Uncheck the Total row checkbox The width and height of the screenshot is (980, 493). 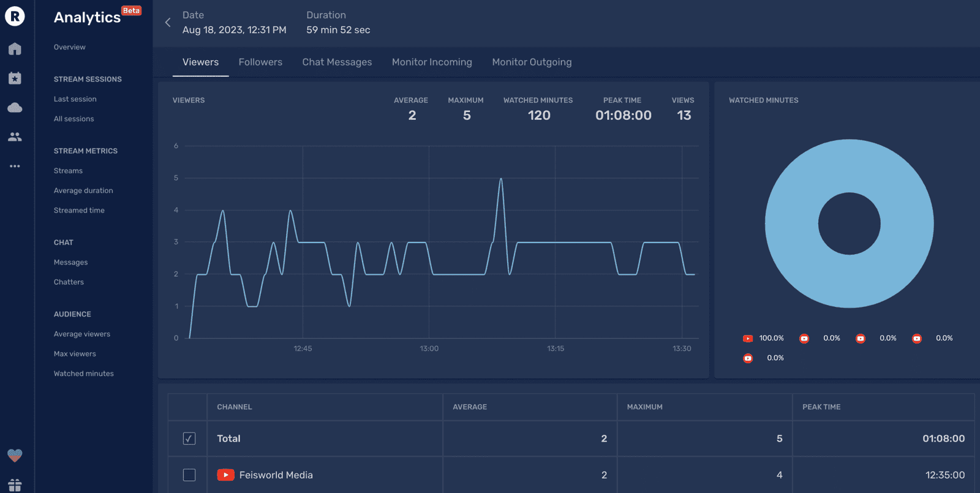pyautogui.click(x=189, y=438)
